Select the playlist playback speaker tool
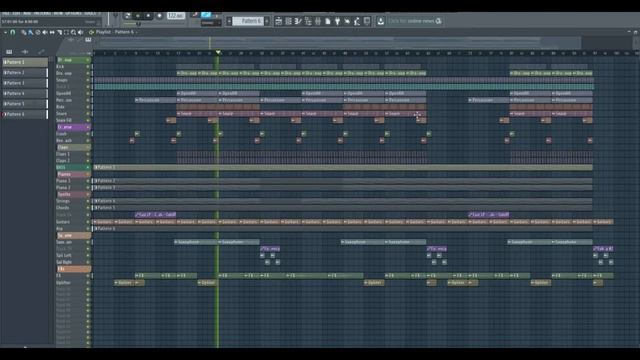The image size is (640, 360). (81, 32)
